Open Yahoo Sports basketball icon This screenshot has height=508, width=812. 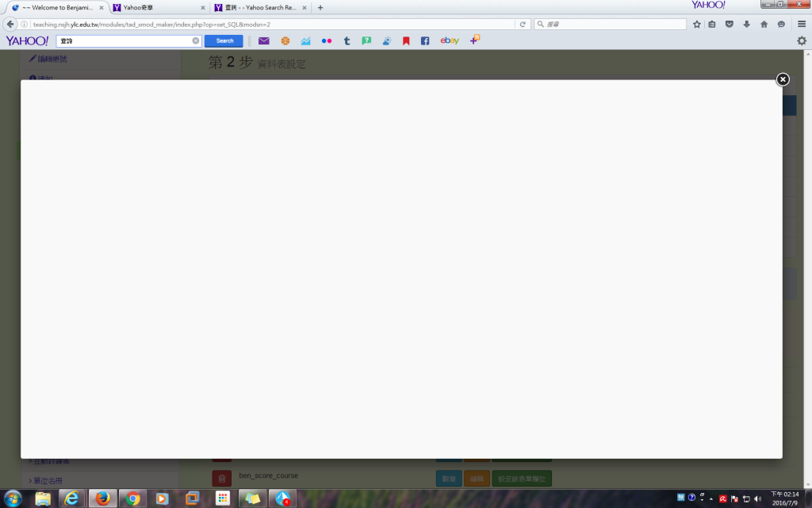point(285,40)
